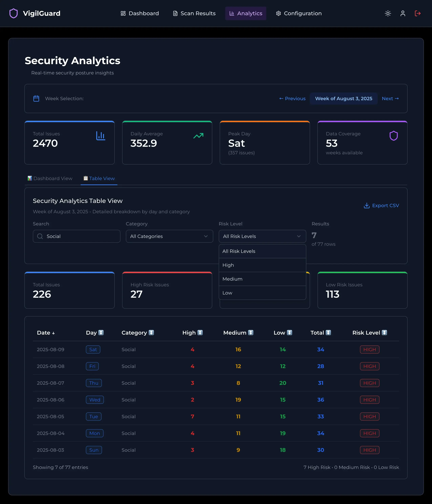The image size is (432, 504).
Task: Open the user profile icon
Action: (403, 13)
